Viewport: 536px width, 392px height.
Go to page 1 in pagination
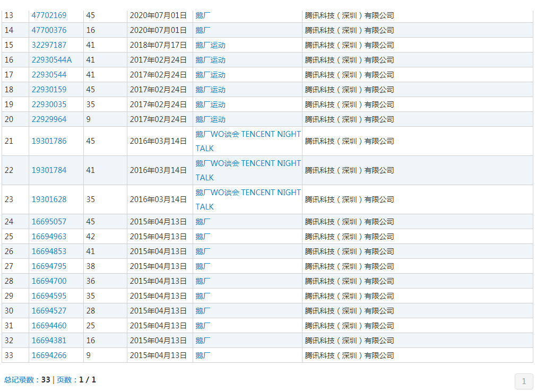pyautogui.click(x=524, y=381)
